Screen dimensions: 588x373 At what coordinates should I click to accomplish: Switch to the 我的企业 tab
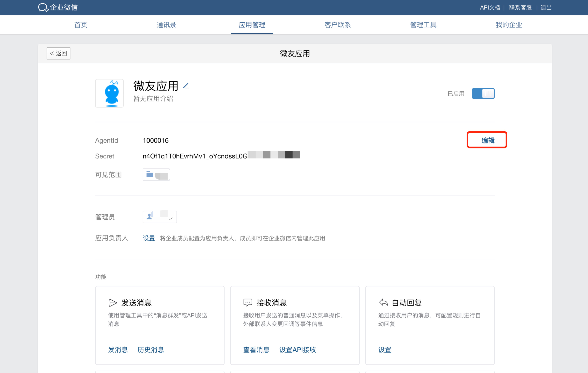pyautogui.click(x=509, y=25)
